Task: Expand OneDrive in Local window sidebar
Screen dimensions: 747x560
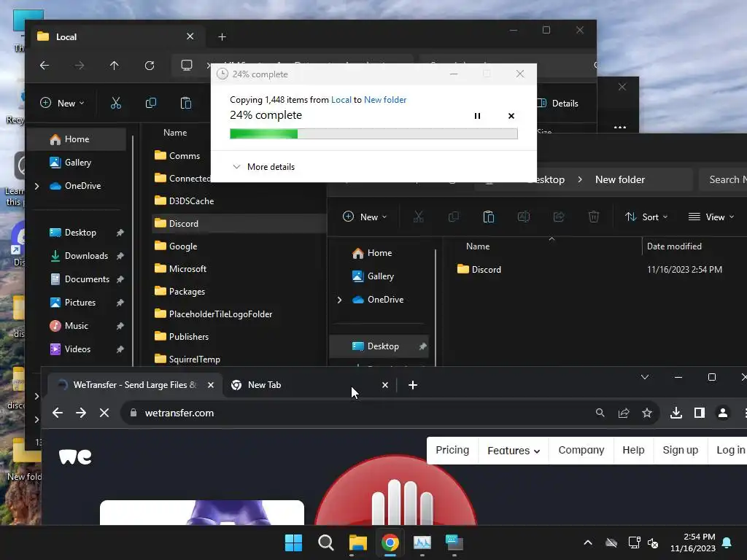Action: (36, 186)
